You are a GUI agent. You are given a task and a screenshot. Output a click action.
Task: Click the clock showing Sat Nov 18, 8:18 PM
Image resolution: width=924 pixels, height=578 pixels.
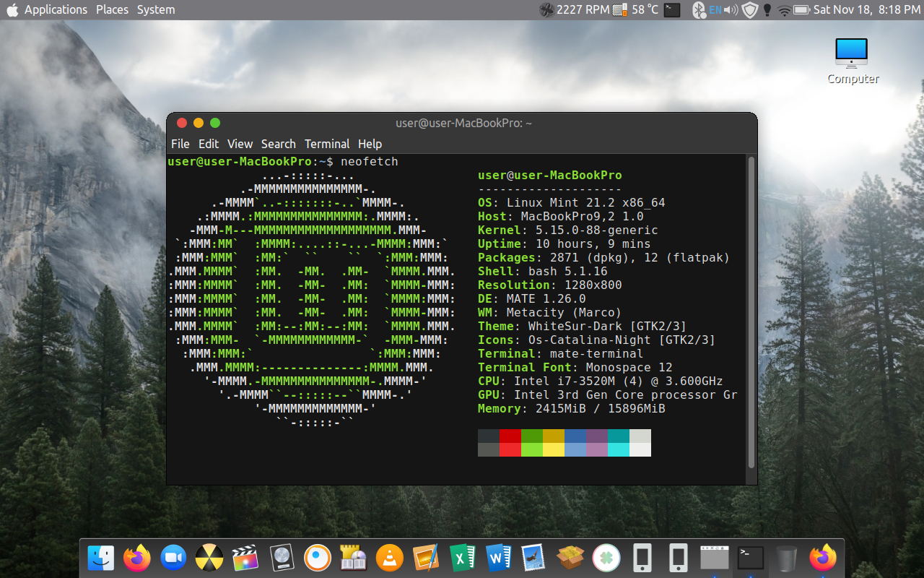[867, 9]
